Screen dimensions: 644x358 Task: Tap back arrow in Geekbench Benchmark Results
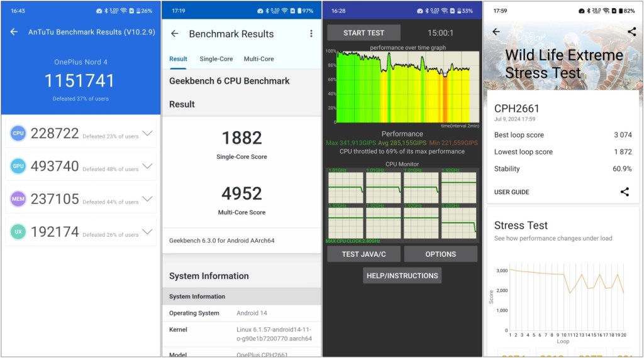pyautogui.click(x=175, y=34)
